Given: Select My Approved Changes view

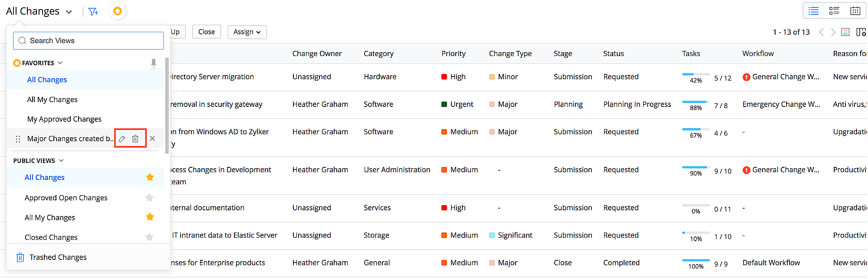Looking at the screenshot, I should coord(64,119).
